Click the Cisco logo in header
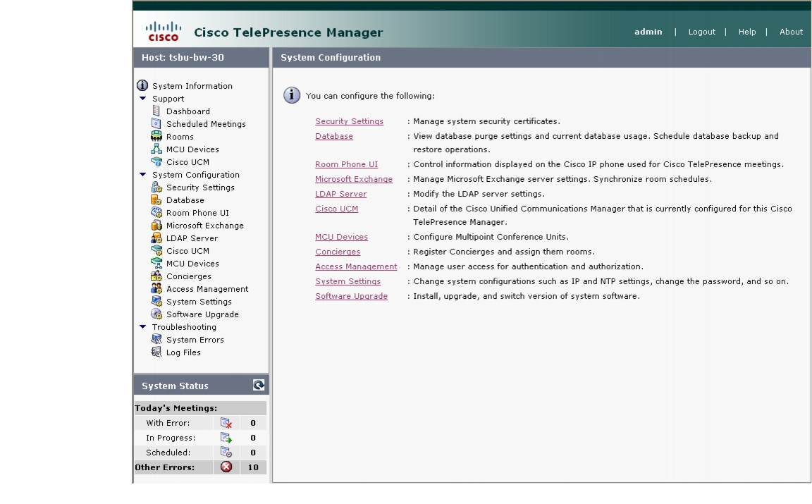This screenshot has height=504, width=812. pos(163,31)
